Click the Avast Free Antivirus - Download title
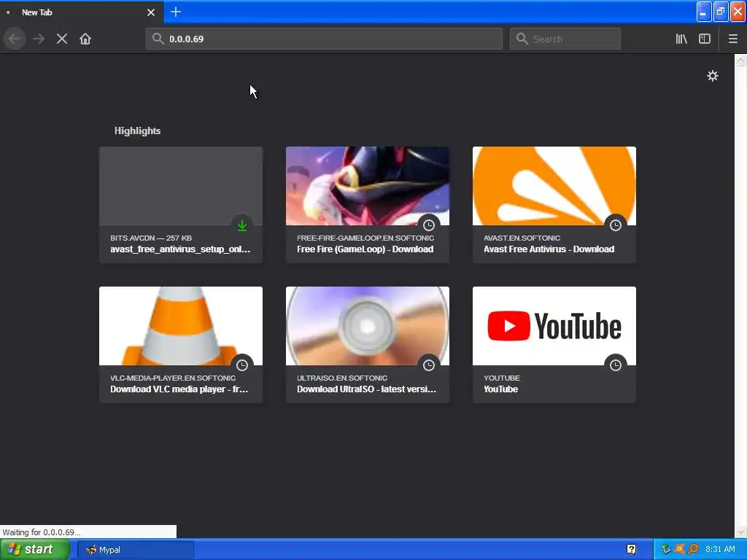The height and width of the screenshot is (560, 747). [x=549, y=249]
